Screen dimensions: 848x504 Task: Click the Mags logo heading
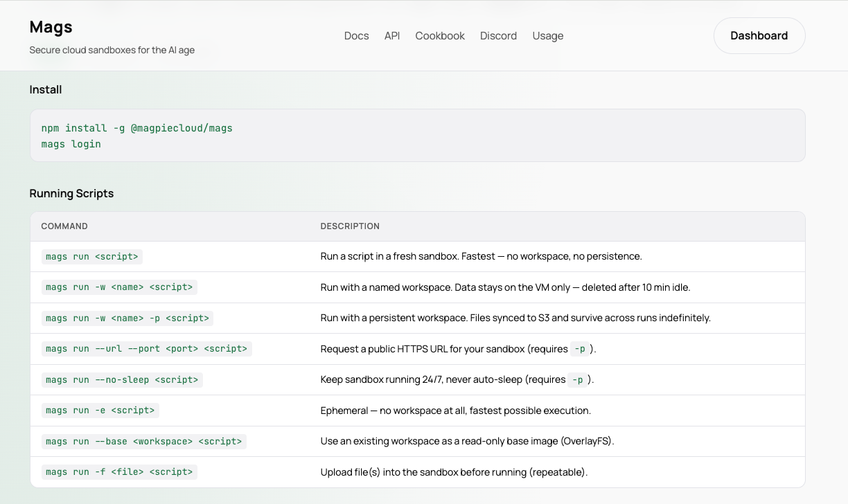(50, 26)
